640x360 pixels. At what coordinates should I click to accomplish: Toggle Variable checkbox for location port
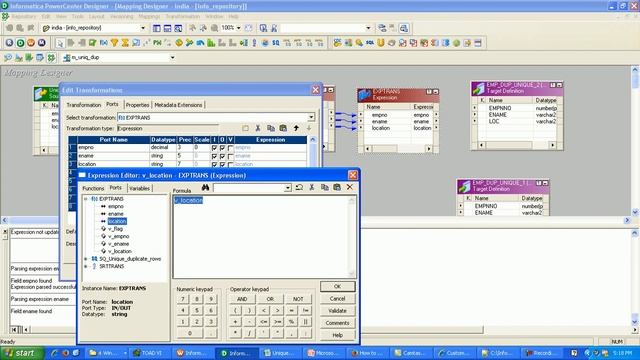[231, 164]
